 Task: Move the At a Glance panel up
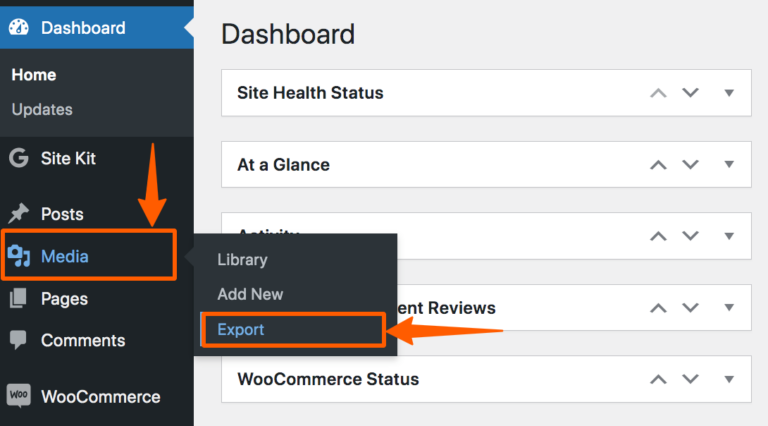point(658,164)
